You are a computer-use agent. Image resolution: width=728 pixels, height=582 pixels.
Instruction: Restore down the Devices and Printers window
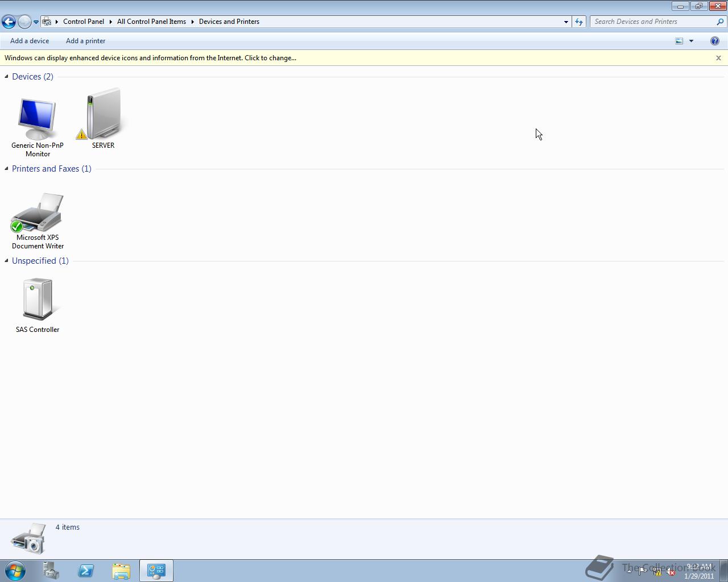coord(698,6)
